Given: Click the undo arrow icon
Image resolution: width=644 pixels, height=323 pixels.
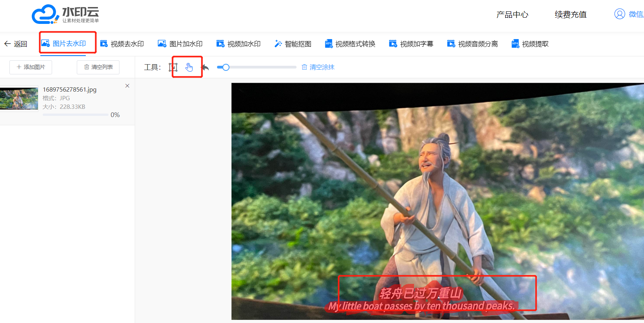Looking at the screenshot, I should (x=205, y=67).
